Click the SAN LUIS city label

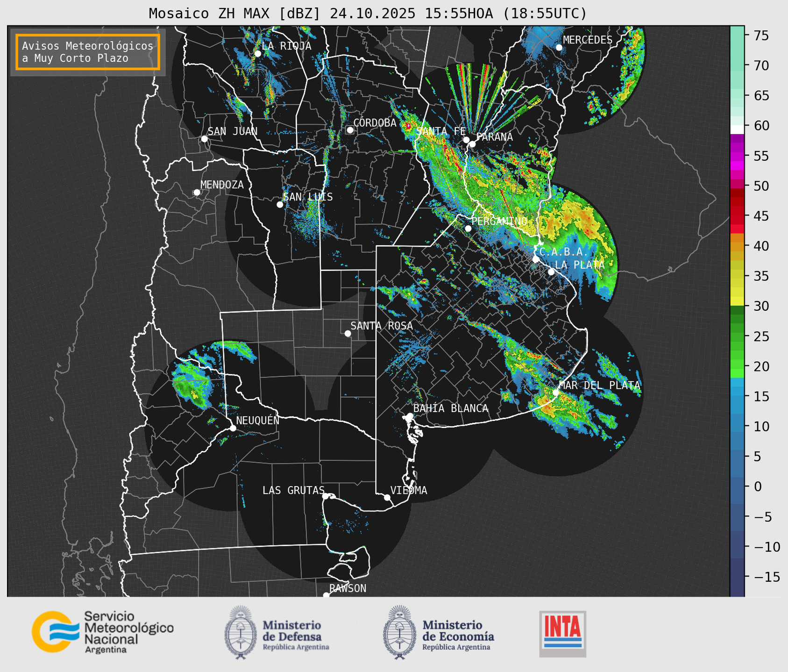pos(308,197)
